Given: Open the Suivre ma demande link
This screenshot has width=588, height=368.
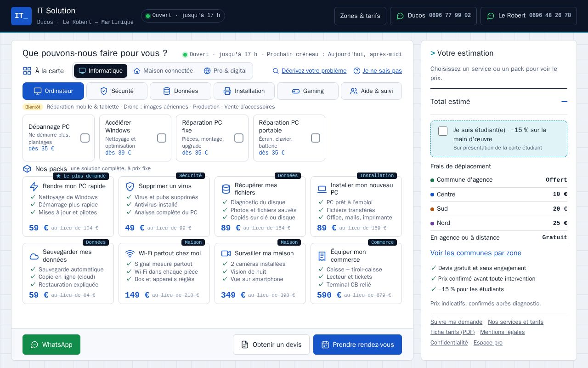Looking at the screenshot, I should [x=456, y=322].
